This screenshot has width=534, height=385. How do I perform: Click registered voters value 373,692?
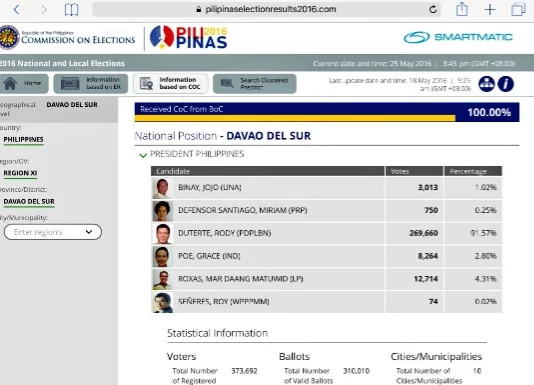point(244,371)
